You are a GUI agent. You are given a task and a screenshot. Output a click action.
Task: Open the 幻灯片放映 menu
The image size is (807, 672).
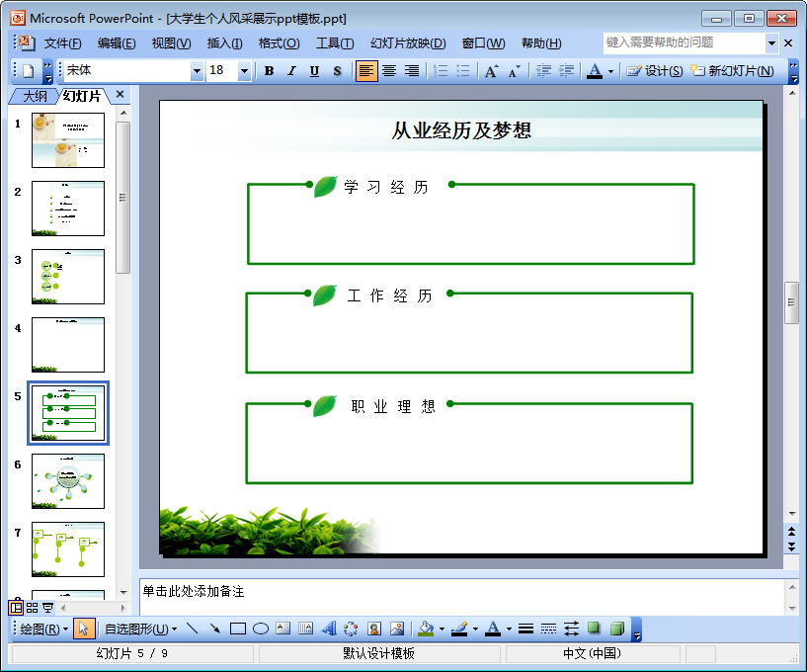point(408,43)
